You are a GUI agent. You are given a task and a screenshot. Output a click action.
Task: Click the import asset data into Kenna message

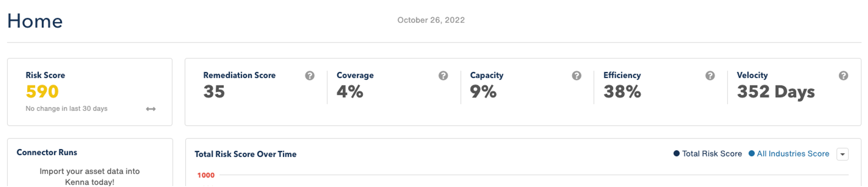(90, 176)
